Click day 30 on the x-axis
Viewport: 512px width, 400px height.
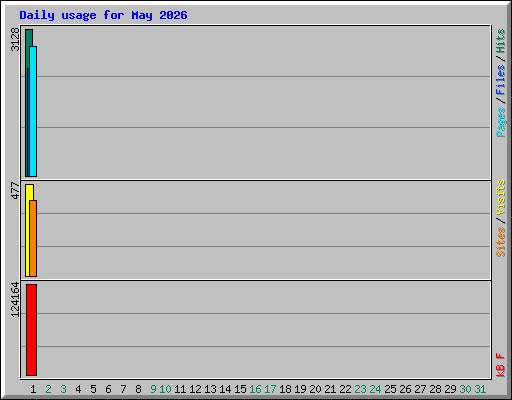tap(465, 389)
